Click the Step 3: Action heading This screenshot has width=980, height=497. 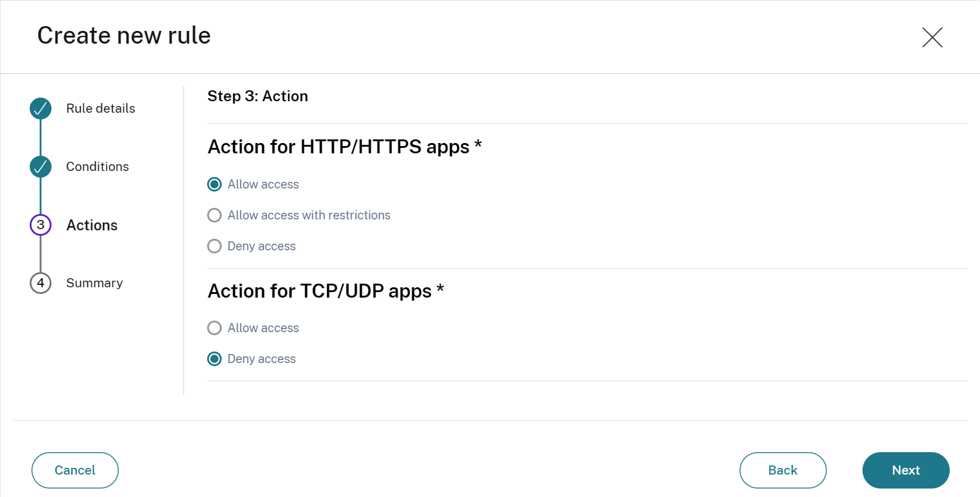click(257, 96)
